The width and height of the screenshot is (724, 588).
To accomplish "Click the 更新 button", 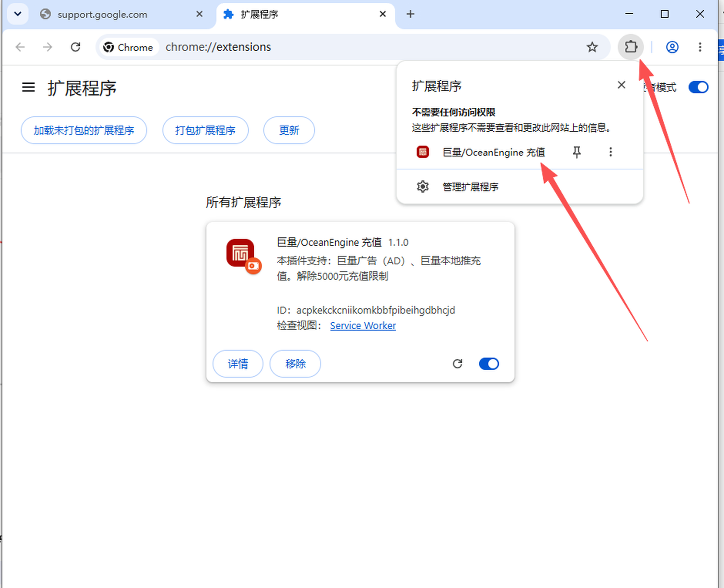I will tap(289, 130).
